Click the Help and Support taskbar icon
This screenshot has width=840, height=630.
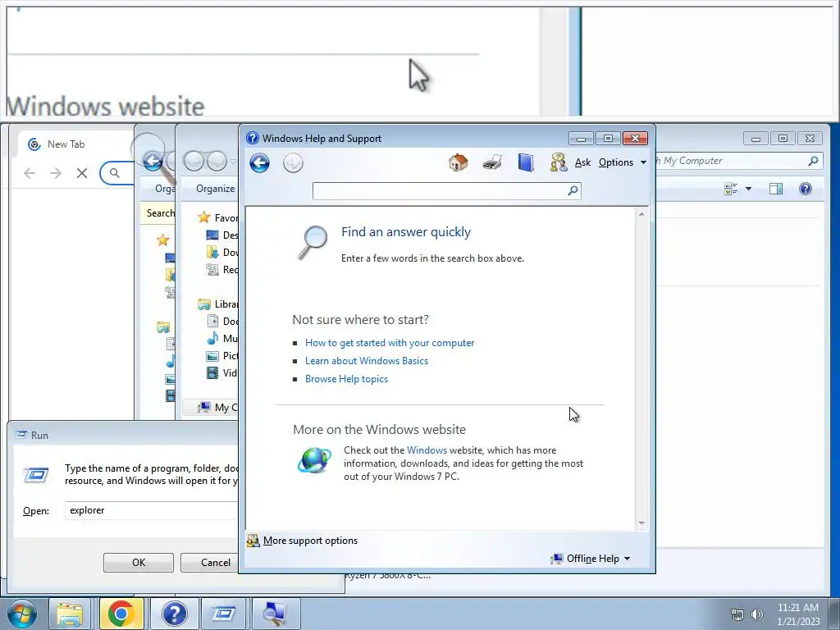click(x=174, y=614)
